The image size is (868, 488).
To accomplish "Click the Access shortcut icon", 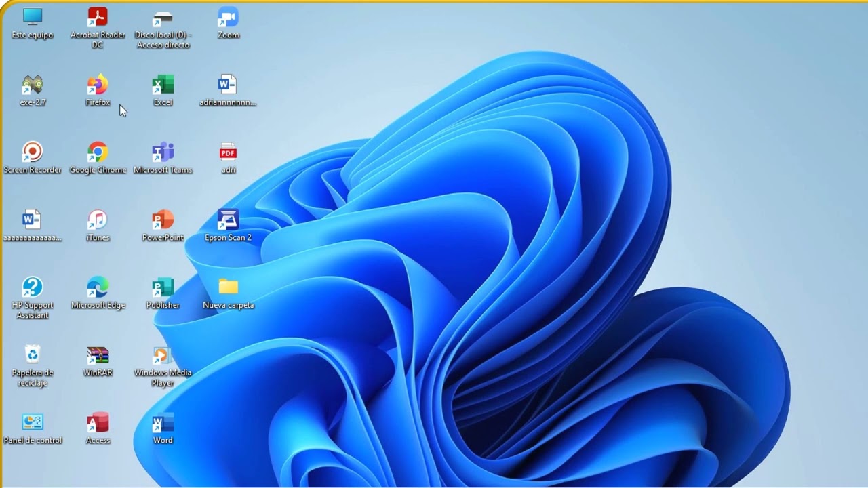I will coord(98,428).
